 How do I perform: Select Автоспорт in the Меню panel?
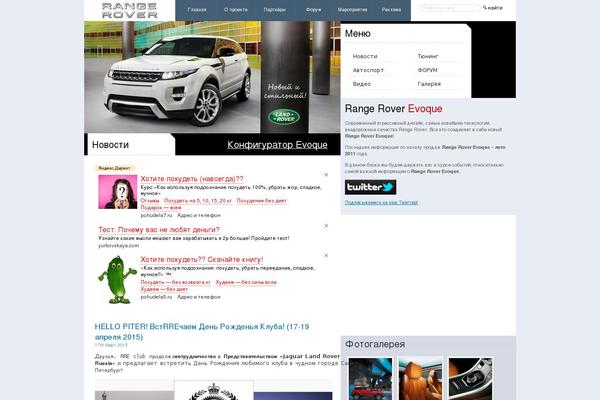click(x=368, y=70)
